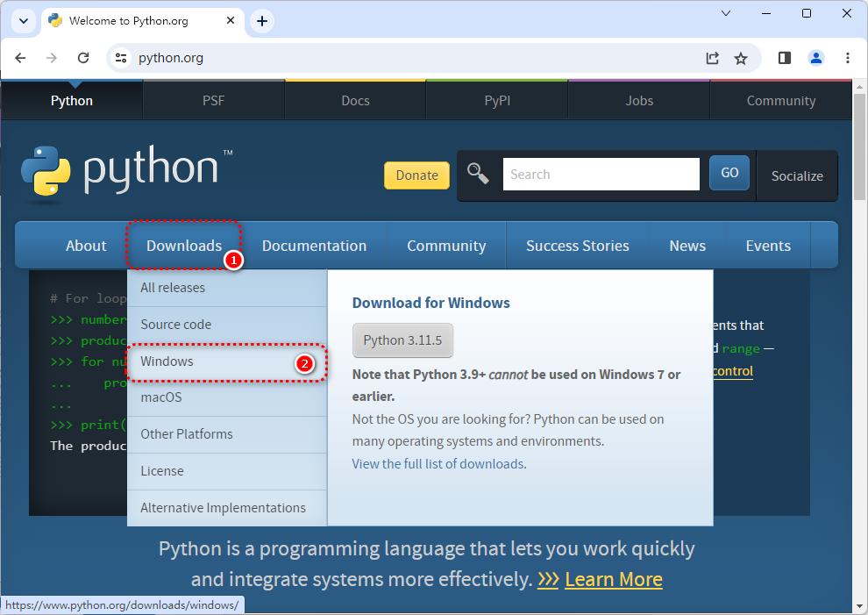Select the Jobs top tab
This screenshot has width=868, height=615.
pyautogui.click(x=639, y=100)
